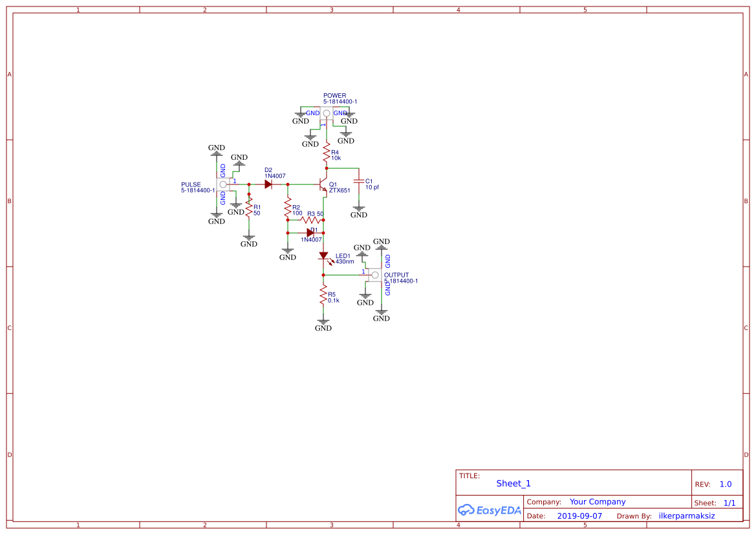
Task: Click the ilkerparmaksiz drawn-by name
Action: (x=686, y=516)
